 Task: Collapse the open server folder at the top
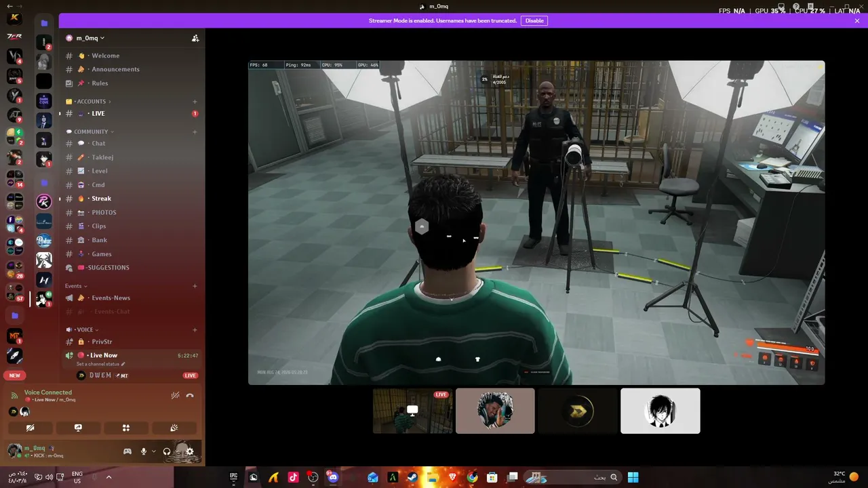coord(44,23)
